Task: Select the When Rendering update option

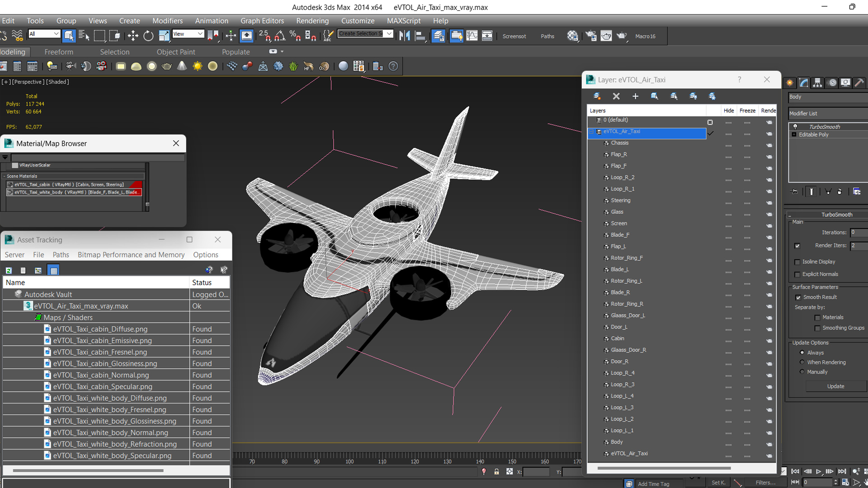Action: [x=802, y=362]
